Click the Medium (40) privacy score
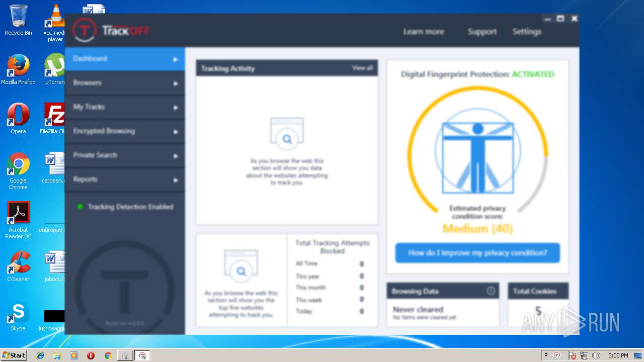644x362 pixels. click(x=477, y=229)
